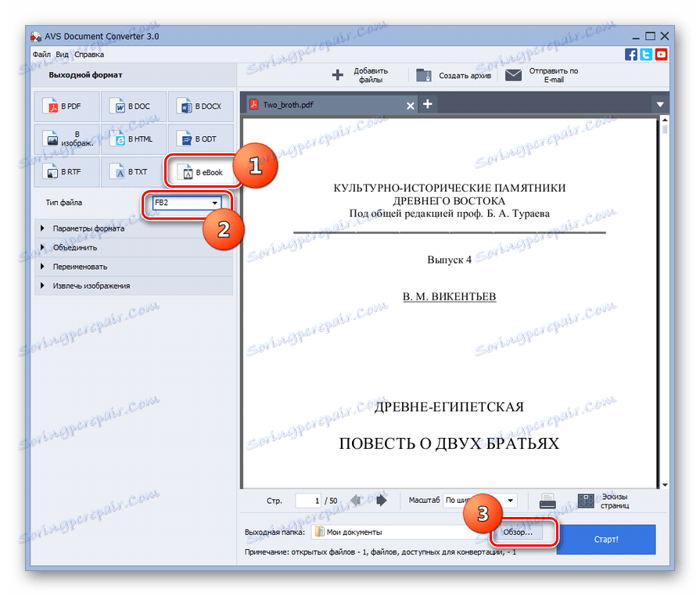
Task: Go to next page arrow
Action: click(381, 501)
